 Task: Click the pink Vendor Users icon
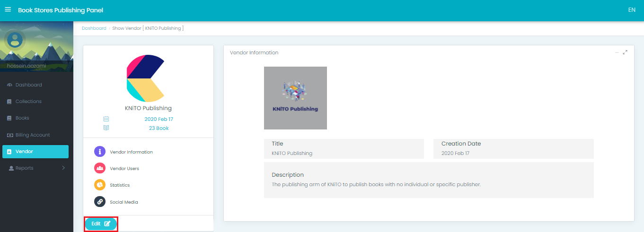coord(100,168)
